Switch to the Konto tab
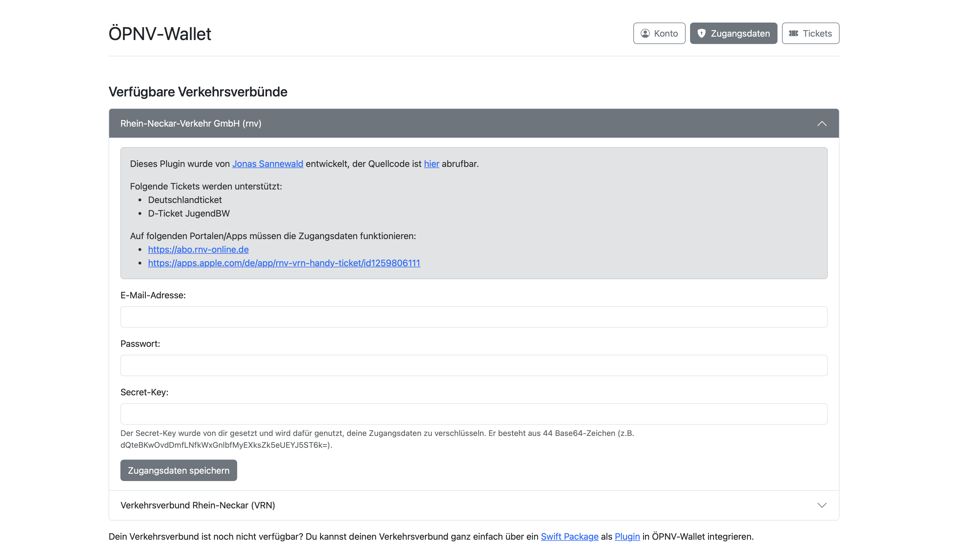The height and width of the screenshot is (560, 956). (x=659, y=33)
